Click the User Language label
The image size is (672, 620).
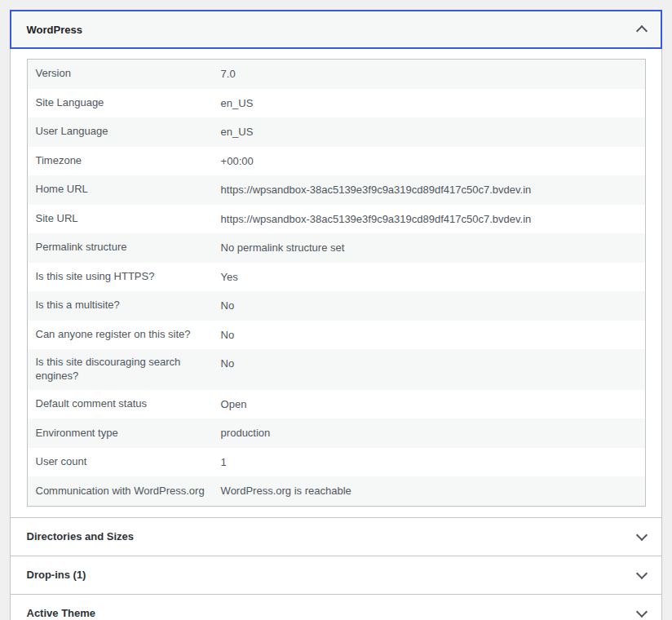point(72,131)
